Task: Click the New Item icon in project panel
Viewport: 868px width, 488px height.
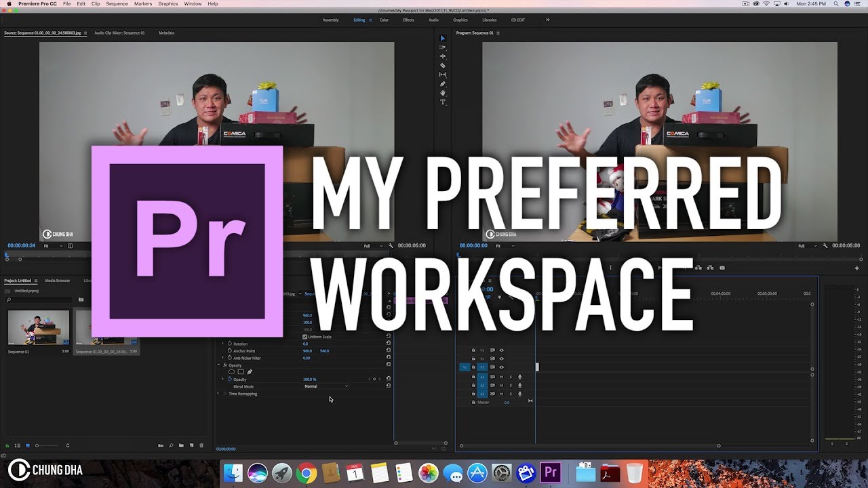Action: (191, 445)
